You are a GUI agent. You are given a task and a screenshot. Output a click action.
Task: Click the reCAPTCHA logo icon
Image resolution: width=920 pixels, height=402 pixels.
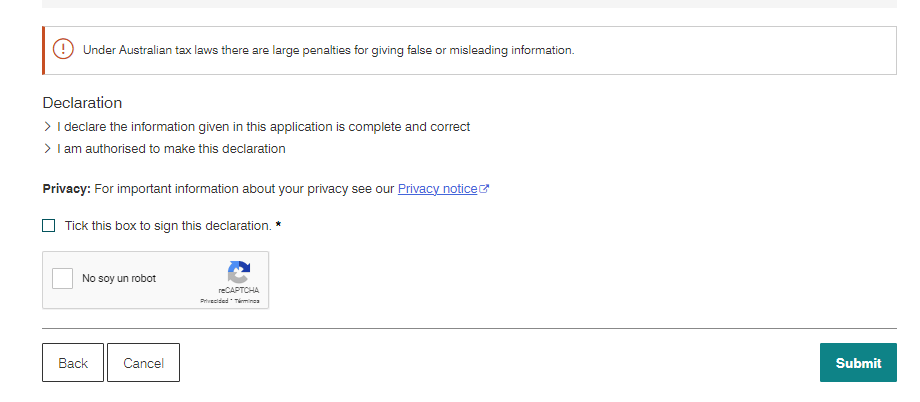point(238,272)
